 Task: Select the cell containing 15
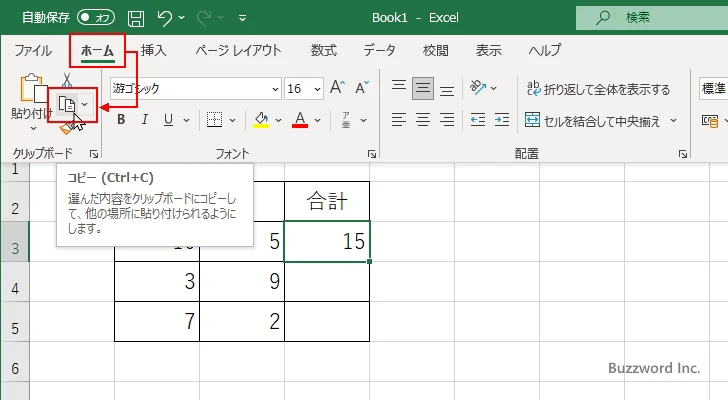click(x=327, y=241)
